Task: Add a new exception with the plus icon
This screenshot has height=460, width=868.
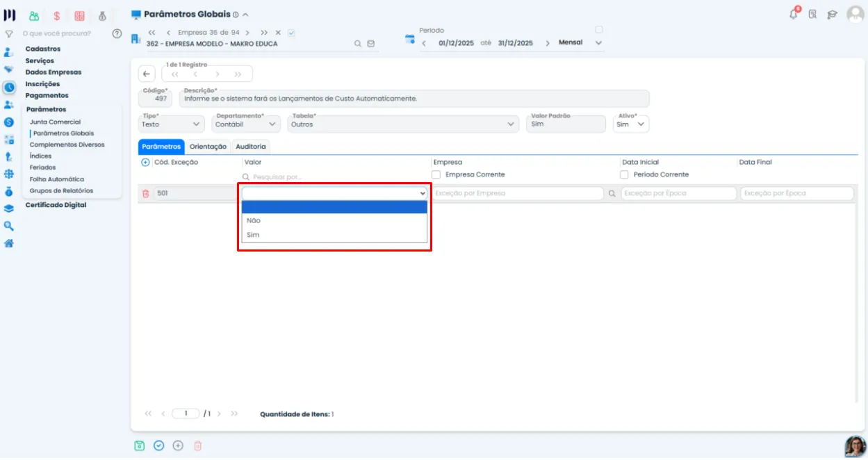Action: pos(145,162)
